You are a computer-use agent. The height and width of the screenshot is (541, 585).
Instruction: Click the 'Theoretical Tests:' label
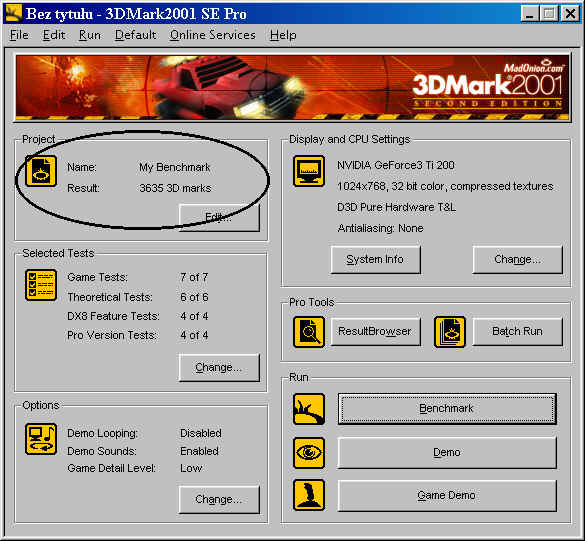(x=110, y=297)
